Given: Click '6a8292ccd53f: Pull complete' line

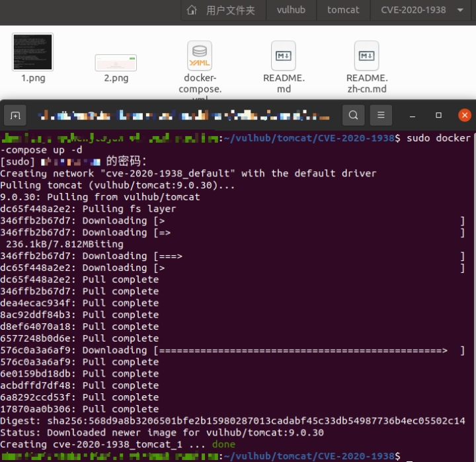Looking at the screenshot, I should click(79, 397).
